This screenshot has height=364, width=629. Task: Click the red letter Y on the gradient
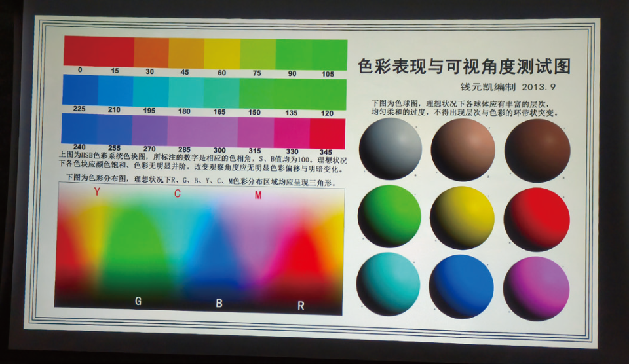[97, 192]
